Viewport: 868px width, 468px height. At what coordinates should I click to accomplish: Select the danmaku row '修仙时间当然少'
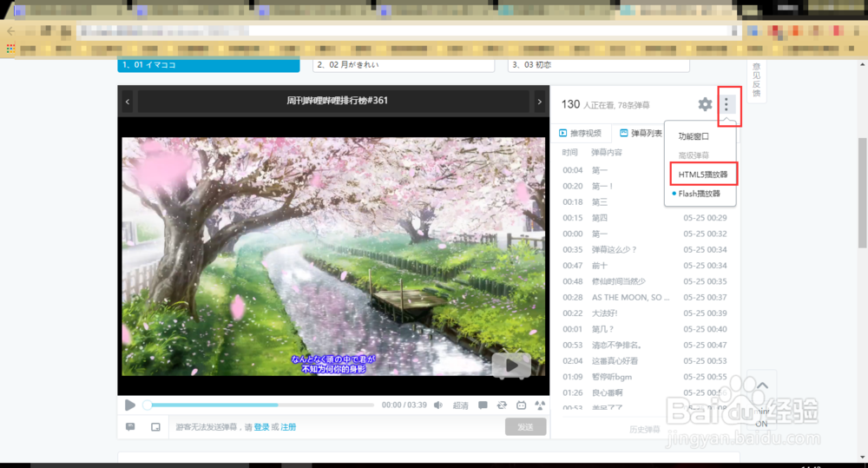[x=645, y=281]
